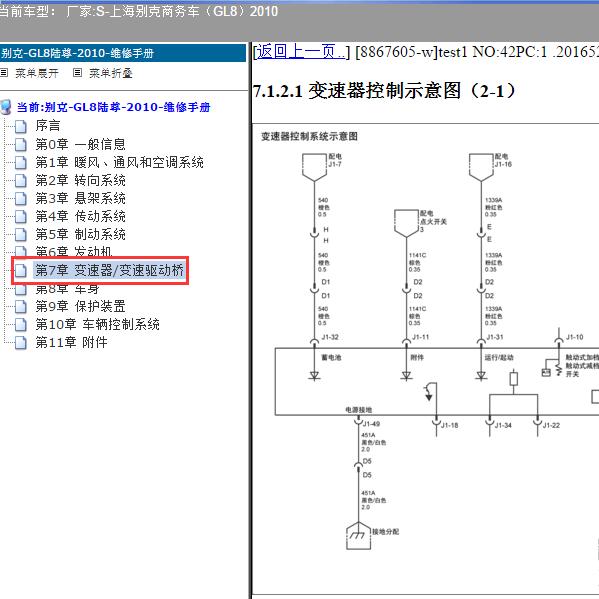599x599 pixels.
Task: Click the 菜单折叠 list icon
Action: (77, 73)
